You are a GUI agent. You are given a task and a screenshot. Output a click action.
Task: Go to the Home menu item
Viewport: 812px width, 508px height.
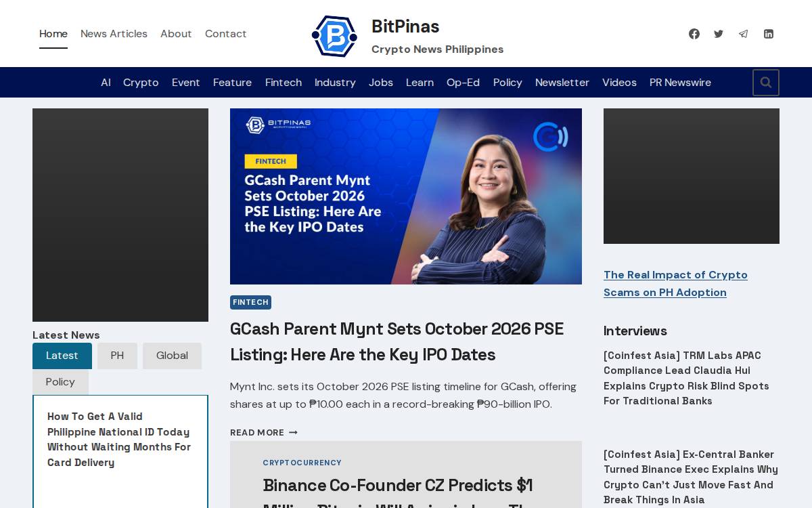point(53,34)
